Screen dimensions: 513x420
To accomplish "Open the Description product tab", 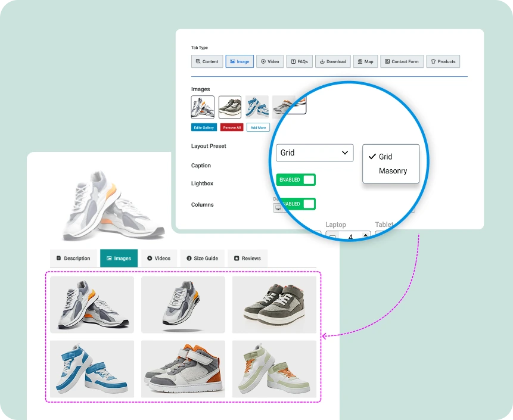I will [x=73, y=258].
